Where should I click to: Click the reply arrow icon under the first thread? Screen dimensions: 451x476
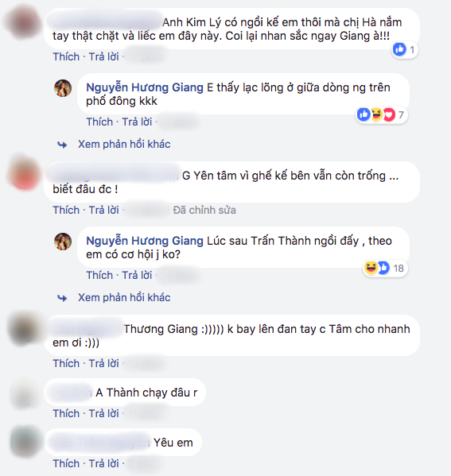[x=62, y=145]
